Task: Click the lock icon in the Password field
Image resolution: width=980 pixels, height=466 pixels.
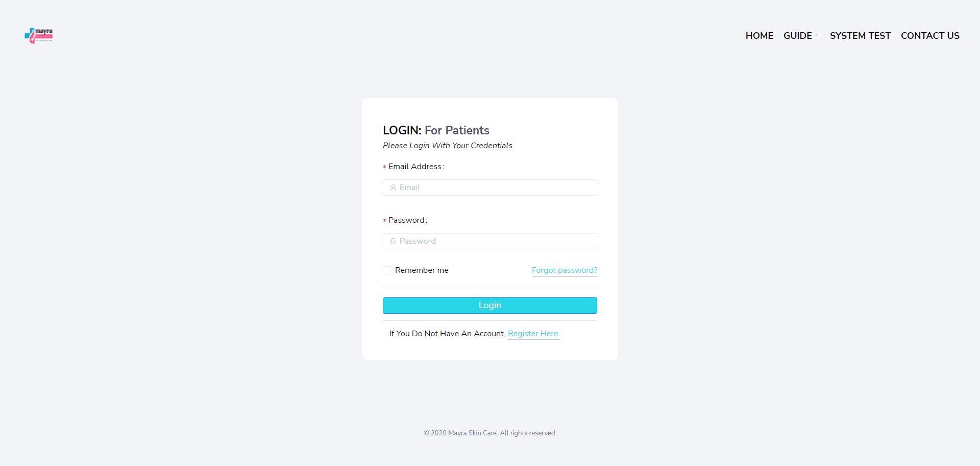Action: (x=393, y=241)
